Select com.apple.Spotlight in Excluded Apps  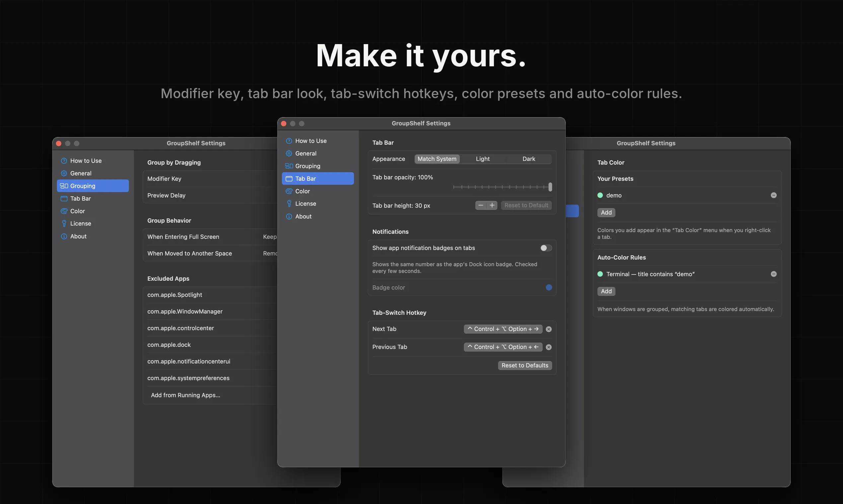click(175, 295)
